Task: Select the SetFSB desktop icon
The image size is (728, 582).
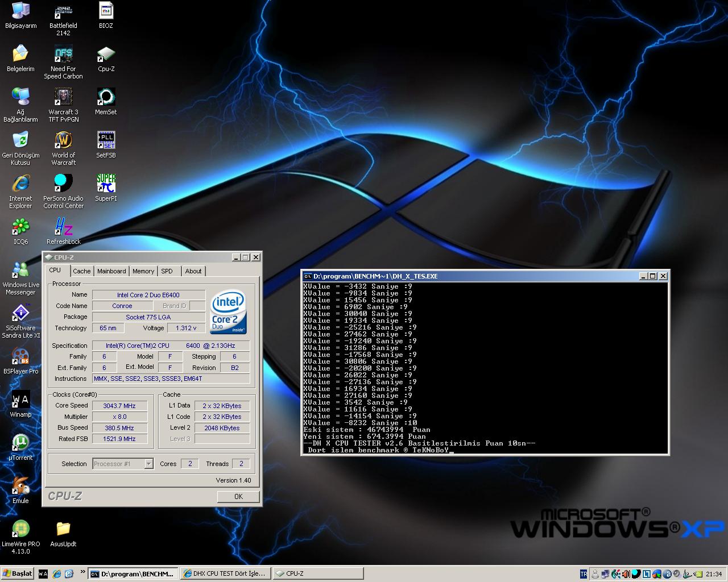Action: click(x=106, y=145)
